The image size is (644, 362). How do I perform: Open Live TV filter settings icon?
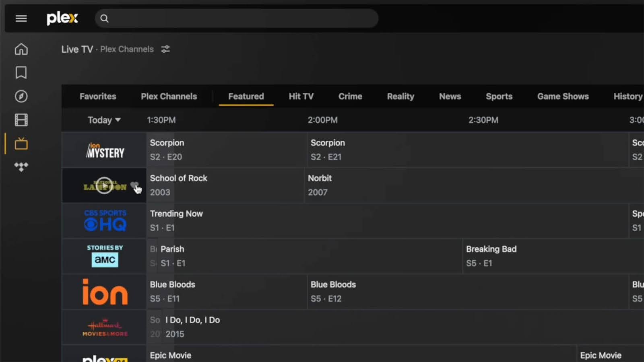click(165, 49)
